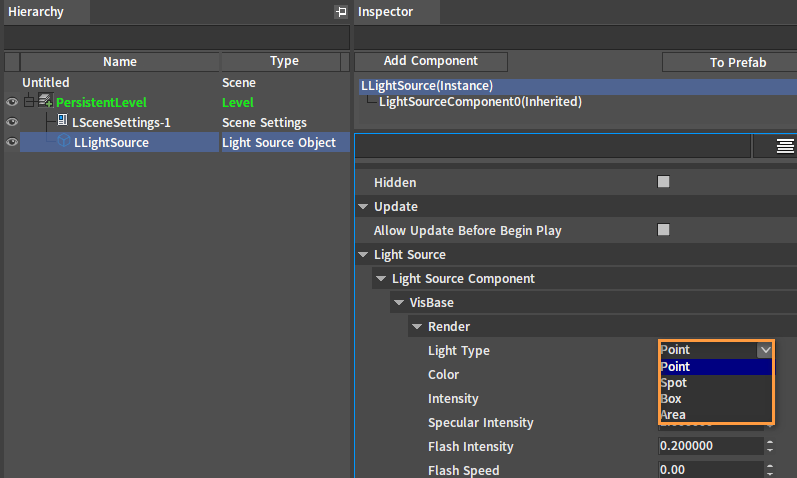
Task: Toggle visibility eye for PersistentLevel
Action: point(12,102)
